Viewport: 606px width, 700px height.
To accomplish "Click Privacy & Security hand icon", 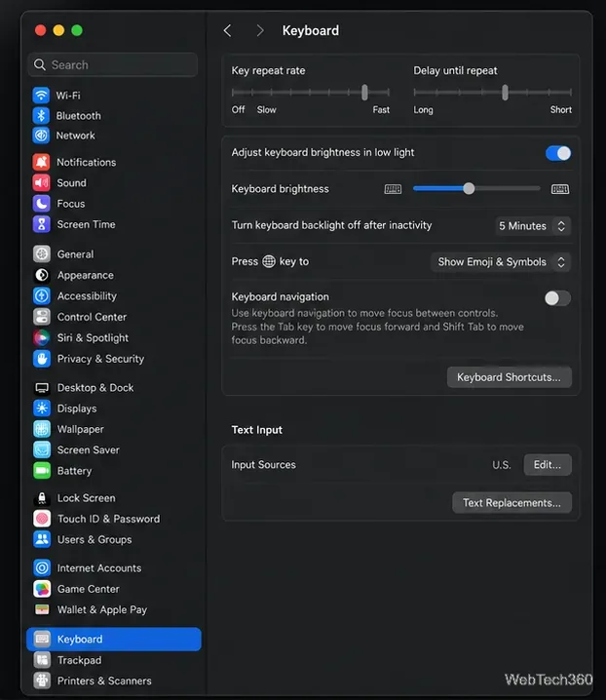I will click(42, 359).
